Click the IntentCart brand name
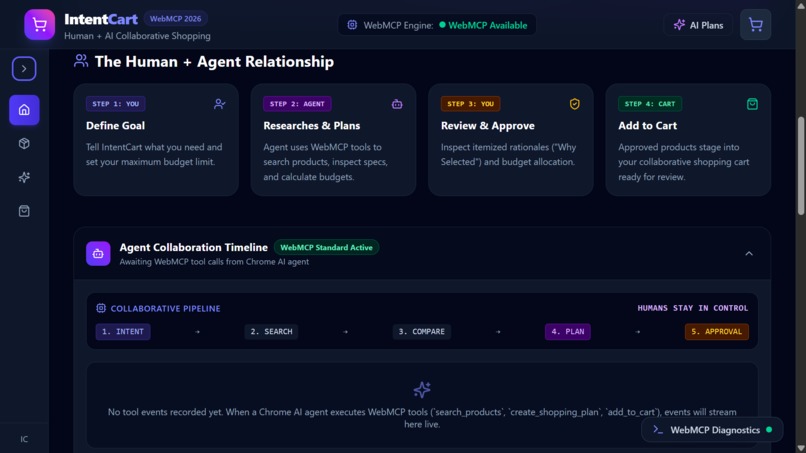This screenshot has height=453, width=806. click(x=101, y=19)
